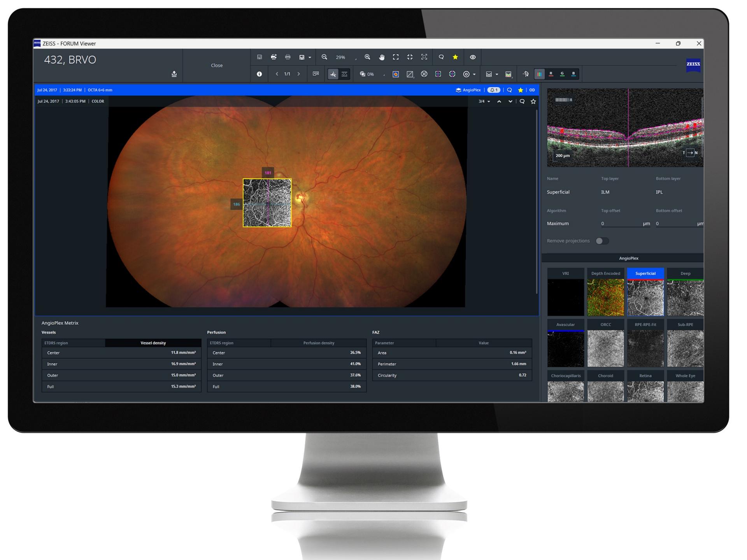Toggle the blue B color channel
Viewport: 747px width, 560px height.
click(x=573, y=74)
